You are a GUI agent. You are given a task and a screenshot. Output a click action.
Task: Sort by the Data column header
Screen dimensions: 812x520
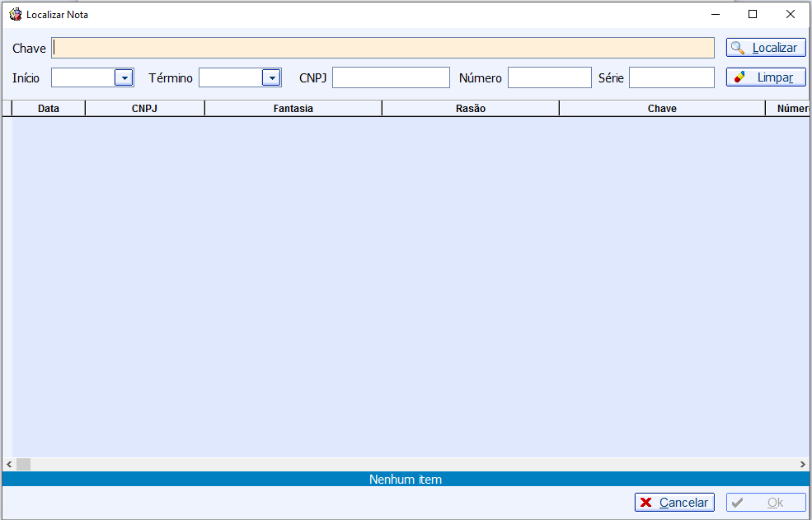(x=49, y=108)
